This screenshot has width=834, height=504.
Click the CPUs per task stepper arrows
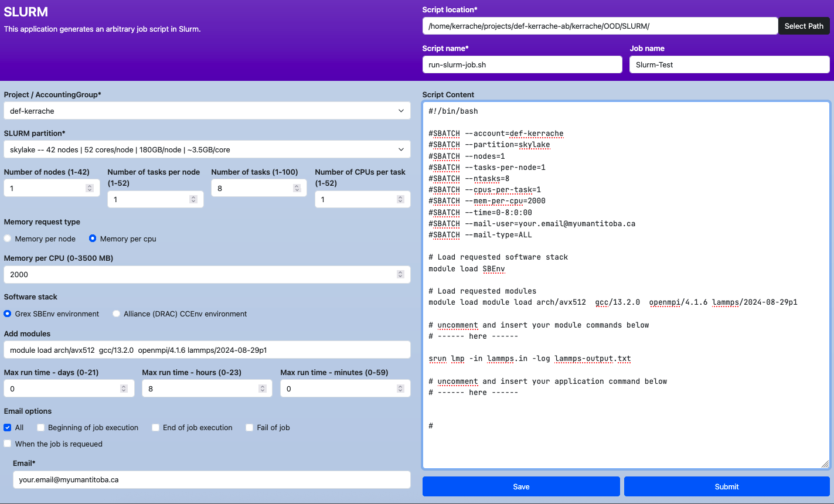pyautogui.click(x=400, y=199)
